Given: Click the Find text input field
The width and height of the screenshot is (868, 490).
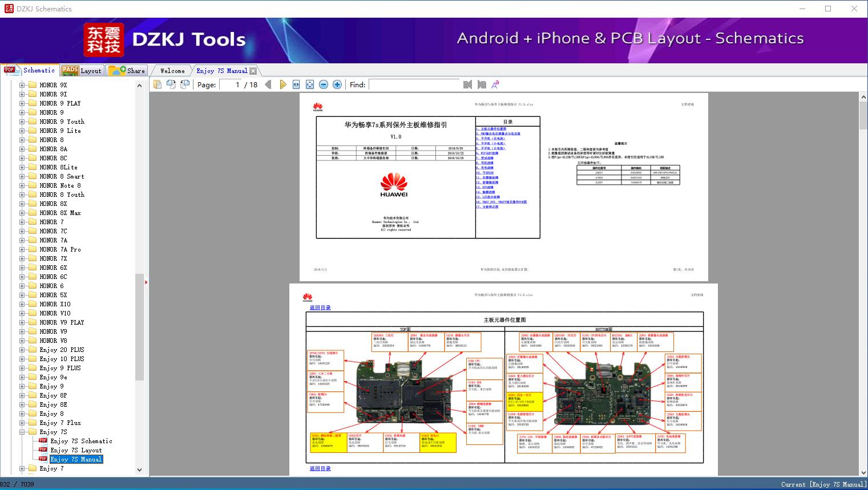Looking at the screenshot, I should 414,84.
